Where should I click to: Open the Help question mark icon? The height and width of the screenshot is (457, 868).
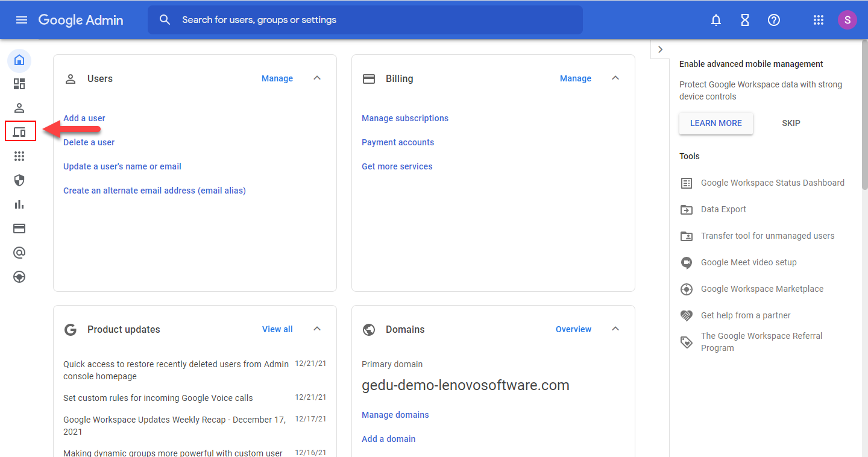point(774,20)
